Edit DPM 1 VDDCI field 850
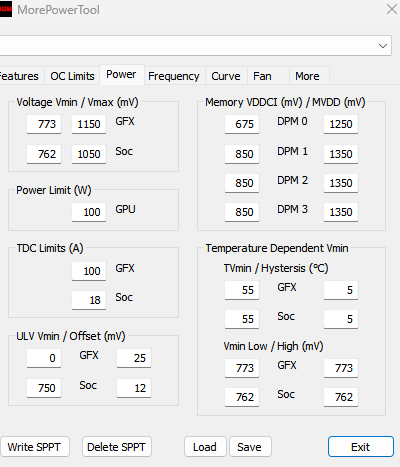The image size is (400, 467). tap(242, 154)
